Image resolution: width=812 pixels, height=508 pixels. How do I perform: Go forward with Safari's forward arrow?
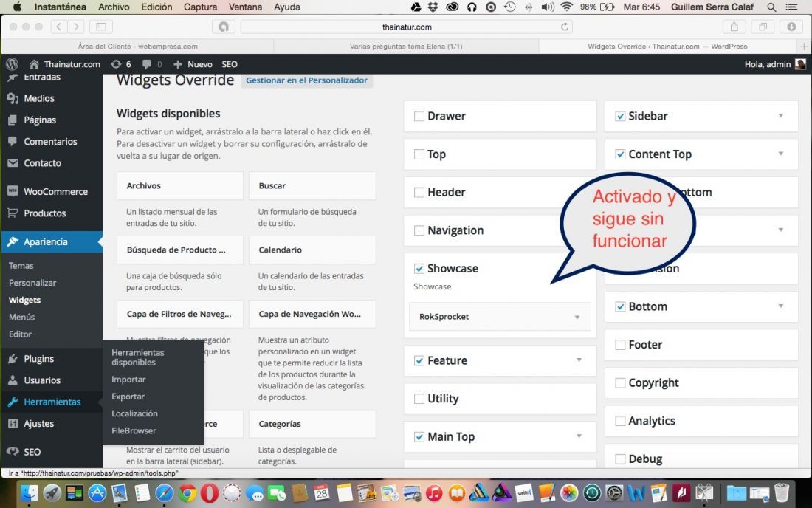(x=75, y=27)
